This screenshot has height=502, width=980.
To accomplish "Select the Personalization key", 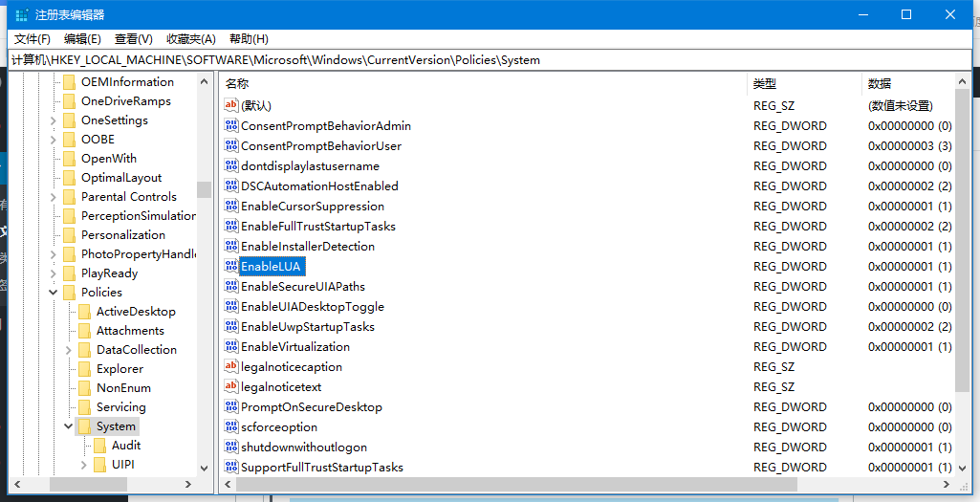I will tap(123, 235).
